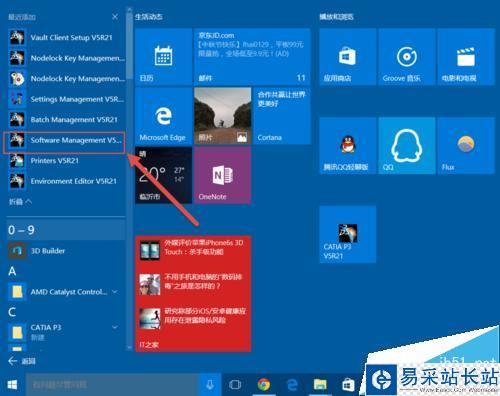Open Batch Management V5R21

point(66,120)
